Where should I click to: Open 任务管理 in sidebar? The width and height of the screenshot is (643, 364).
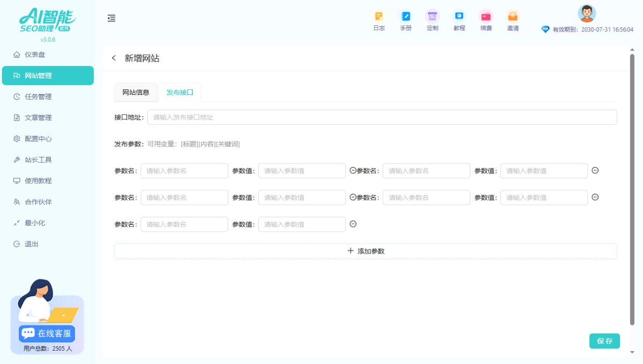[48, 96]
